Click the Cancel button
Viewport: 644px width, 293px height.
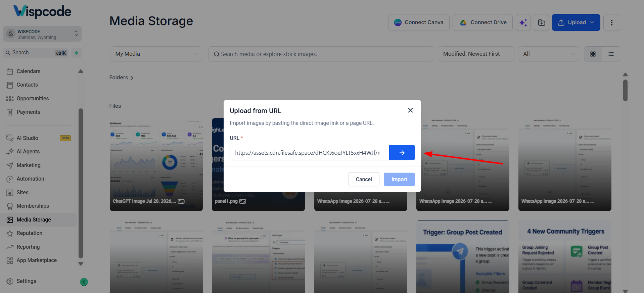(x=364, y=179)
